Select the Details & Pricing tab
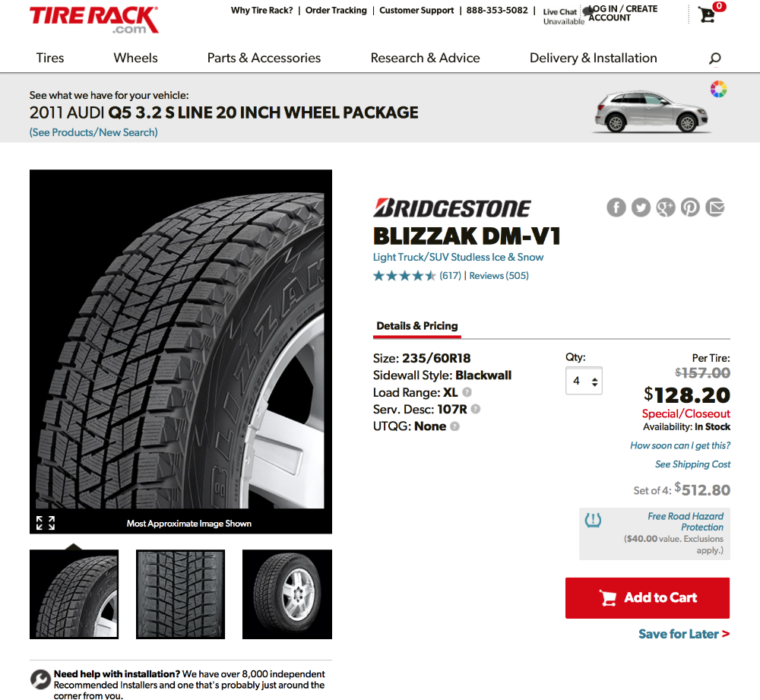Viewport: 760px width, 700px height. 416,326
